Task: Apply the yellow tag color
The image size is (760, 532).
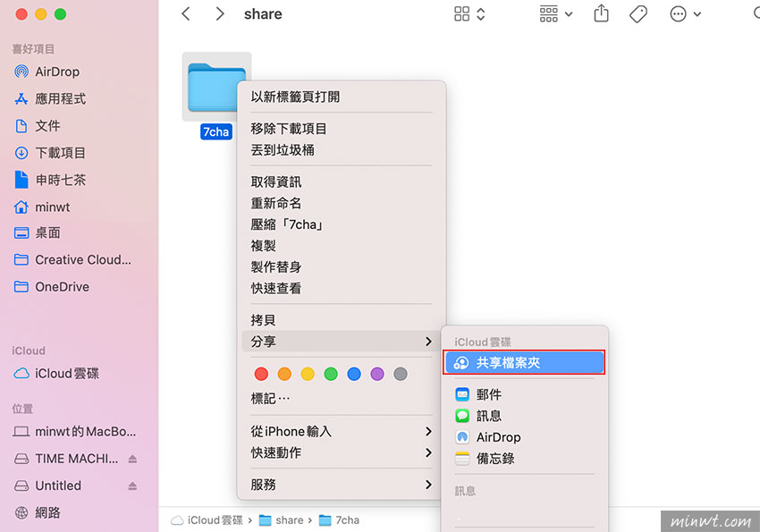Action: click(x=308, y=374)
